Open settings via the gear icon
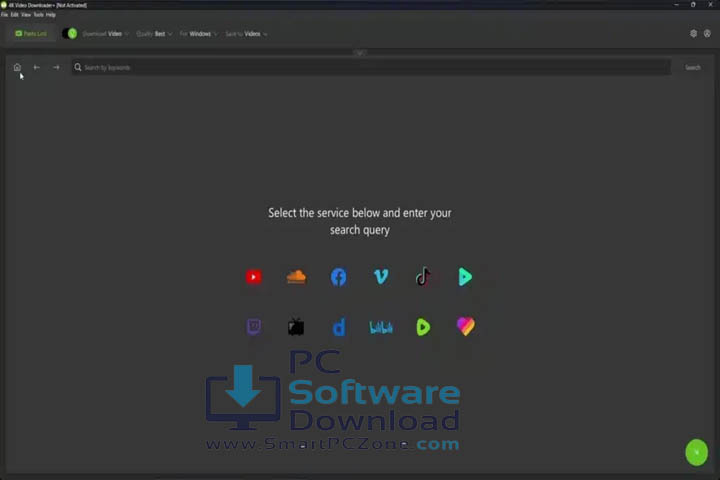 [693, 34]
